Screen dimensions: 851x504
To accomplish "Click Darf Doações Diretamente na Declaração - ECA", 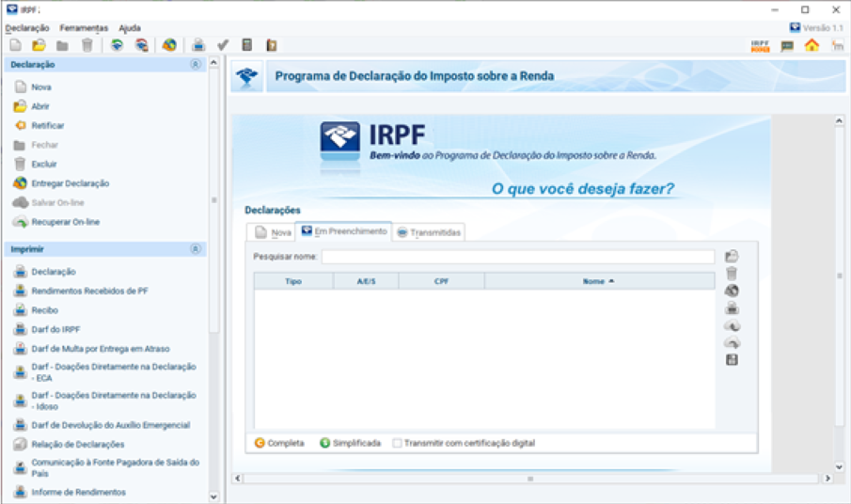I will [x=114, y=372].
